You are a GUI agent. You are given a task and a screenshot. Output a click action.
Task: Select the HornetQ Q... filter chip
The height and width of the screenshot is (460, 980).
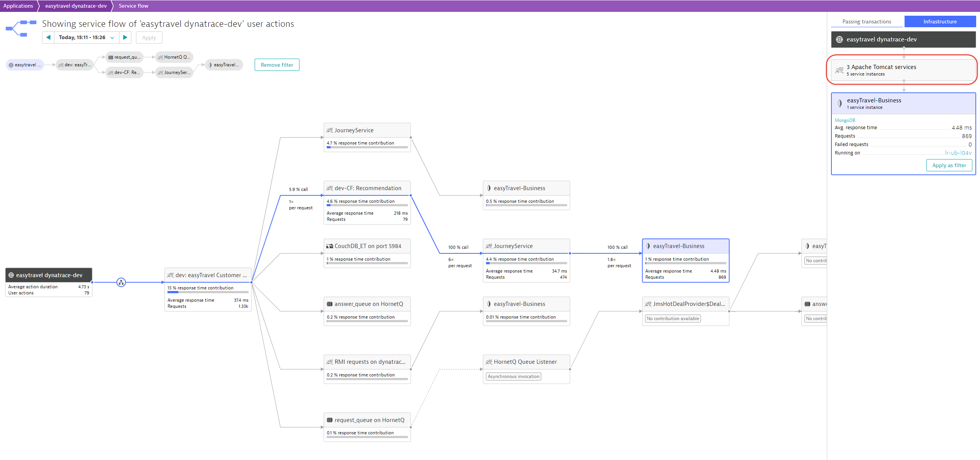[x=174, y=57]
